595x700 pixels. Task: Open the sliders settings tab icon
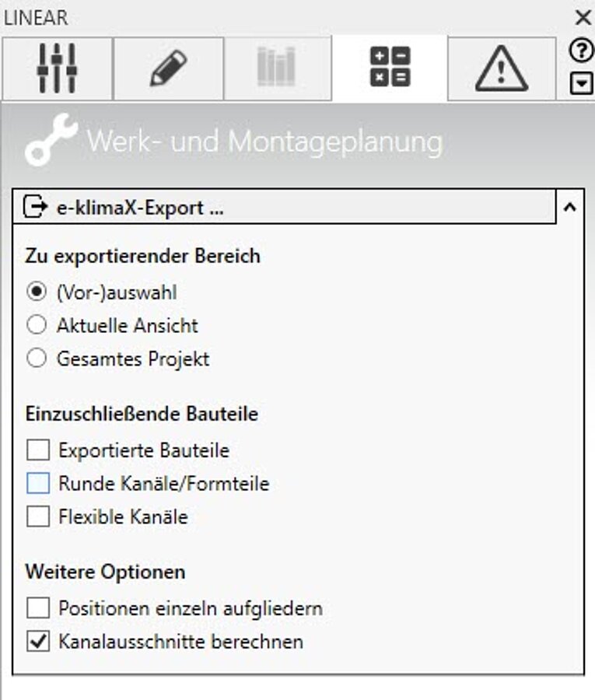(57, 68)
